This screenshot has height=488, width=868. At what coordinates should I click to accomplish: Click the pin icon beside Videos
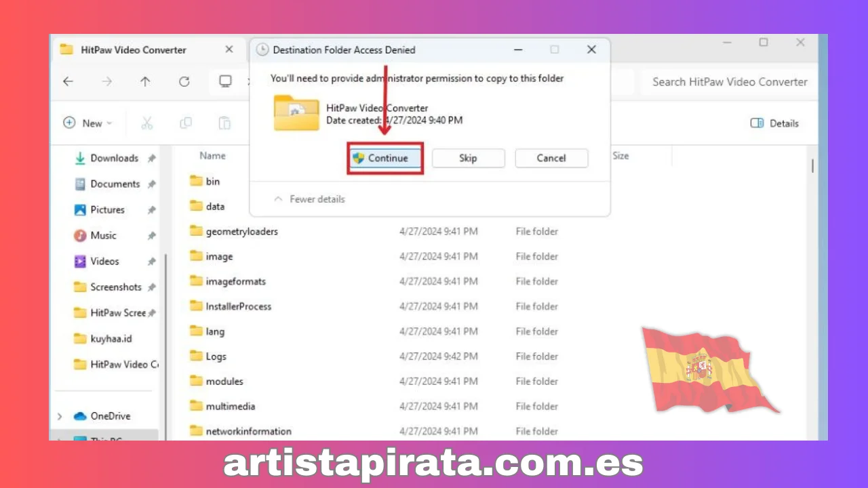[x=152, y=261]
